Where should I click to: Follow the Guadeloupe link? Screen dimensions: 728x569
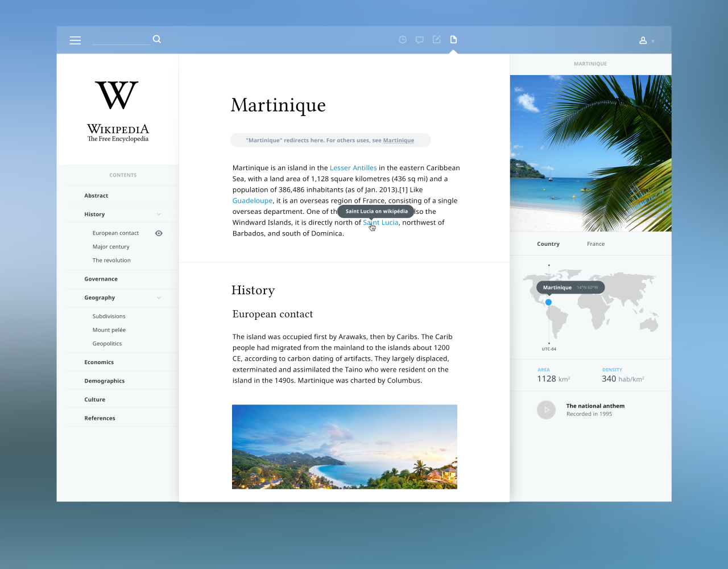tap(253, 201)
